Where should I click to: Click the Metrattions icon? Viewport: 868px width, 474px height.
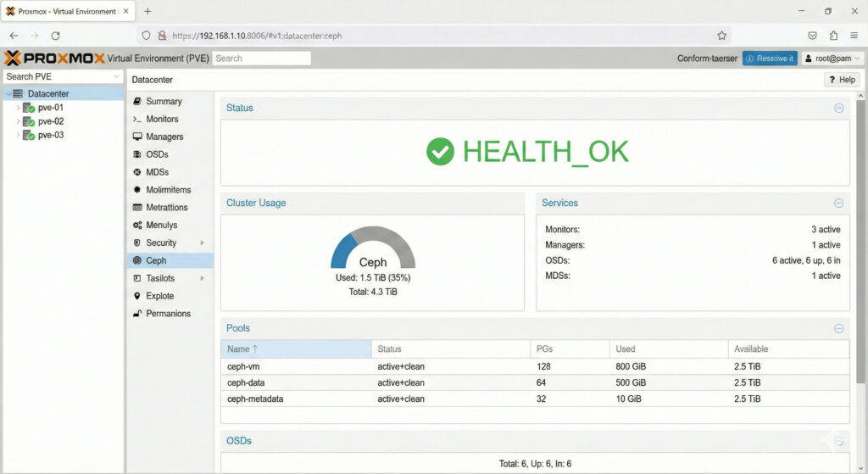pyautogui.click(x=137, y=207)
